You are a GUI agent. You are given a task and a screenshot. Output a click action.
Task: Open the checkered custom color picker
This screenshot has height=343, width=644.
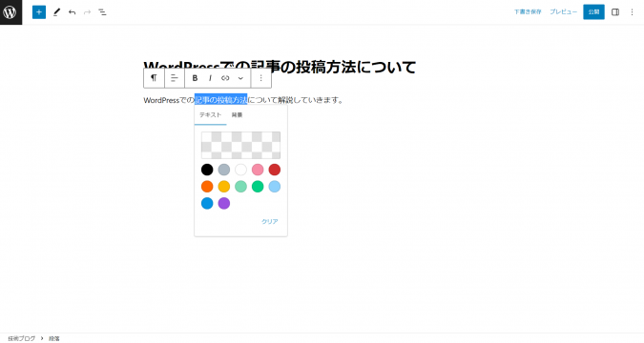(240, 145)
